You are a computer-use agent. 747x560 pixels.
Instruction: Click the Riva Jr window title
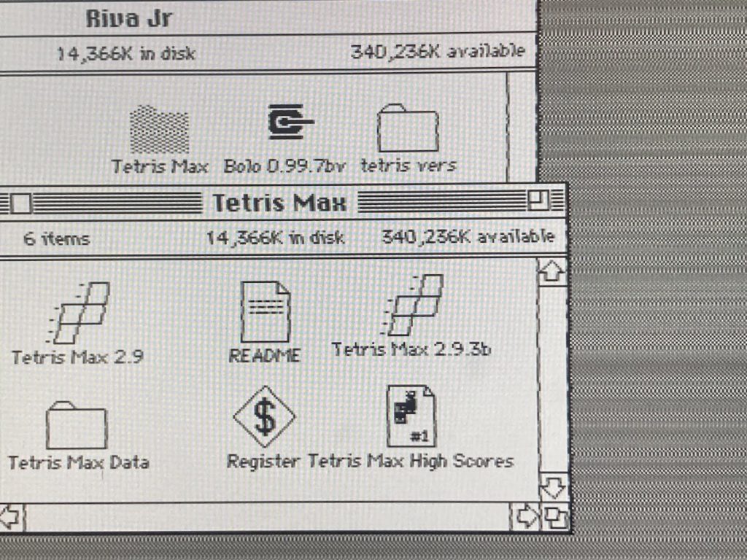click(x=128, y=19)
